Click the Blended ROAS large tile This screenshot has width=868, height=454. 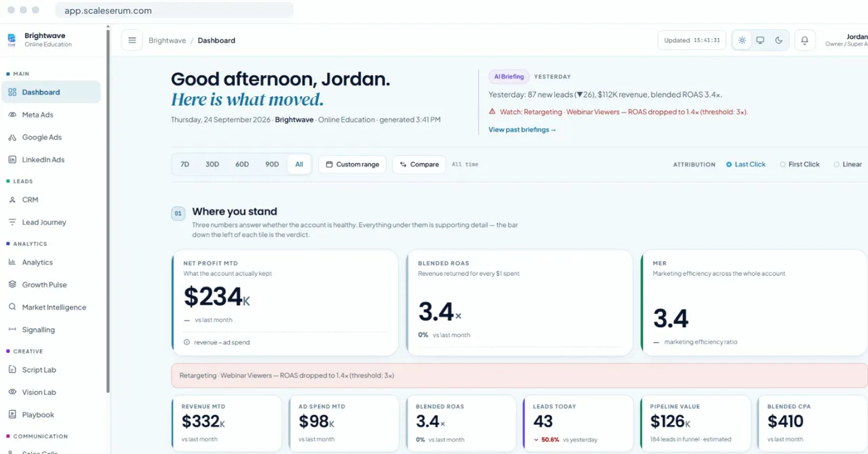(519, 302)
